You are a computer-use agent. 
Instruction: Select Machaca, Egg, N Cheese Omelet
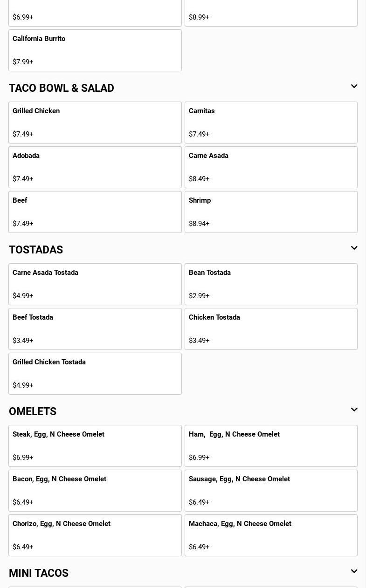click(271, 535)
